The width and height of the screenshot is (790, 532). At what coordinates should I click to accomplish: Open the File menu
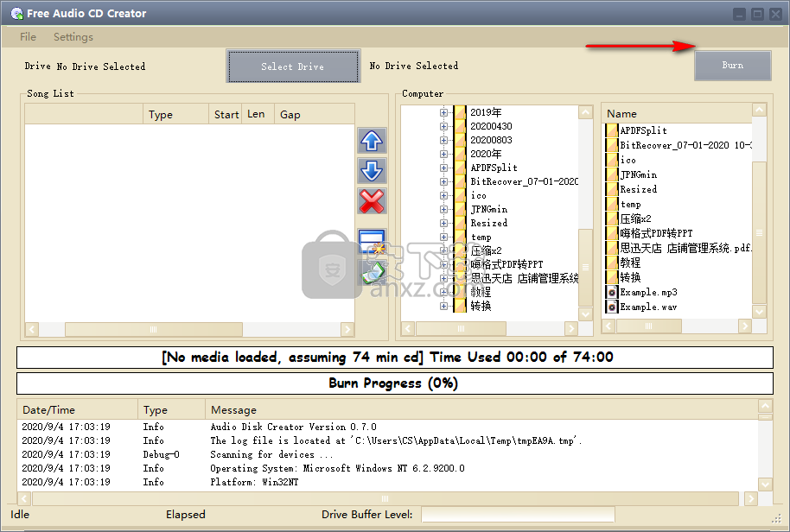tap(28, 37)
